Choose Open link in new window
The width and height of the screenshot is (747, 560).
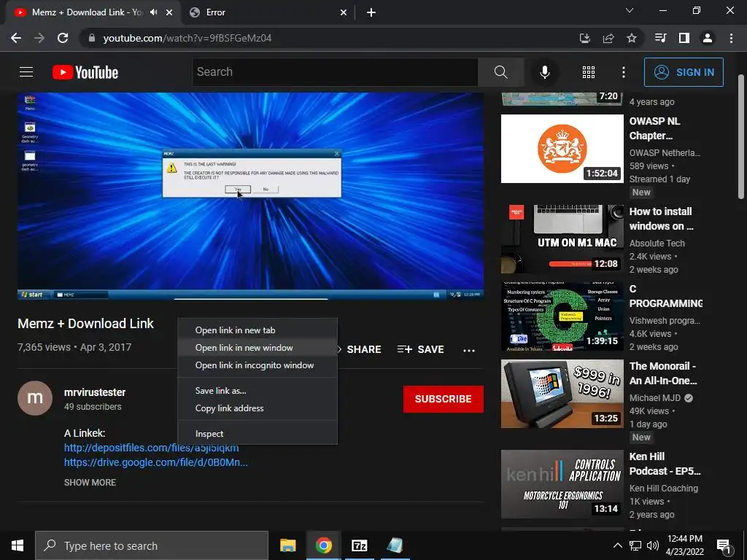258,348
